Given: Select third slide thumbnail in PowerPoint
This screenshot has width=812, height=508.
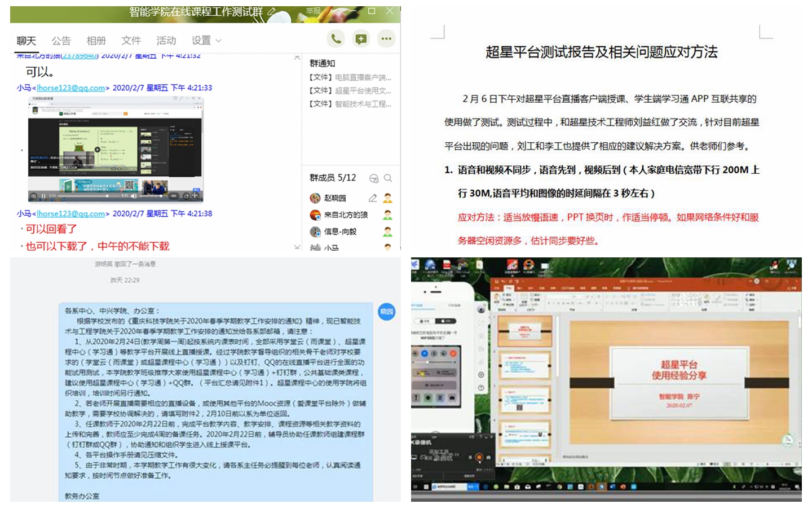Looking at the screenshot, I should (524, 401).
